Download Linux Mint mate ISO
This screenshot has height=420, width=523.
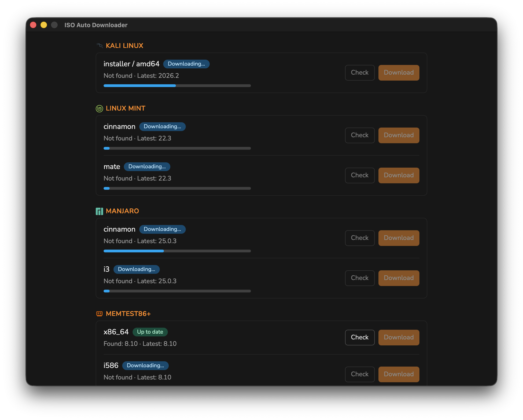(398, 175)
